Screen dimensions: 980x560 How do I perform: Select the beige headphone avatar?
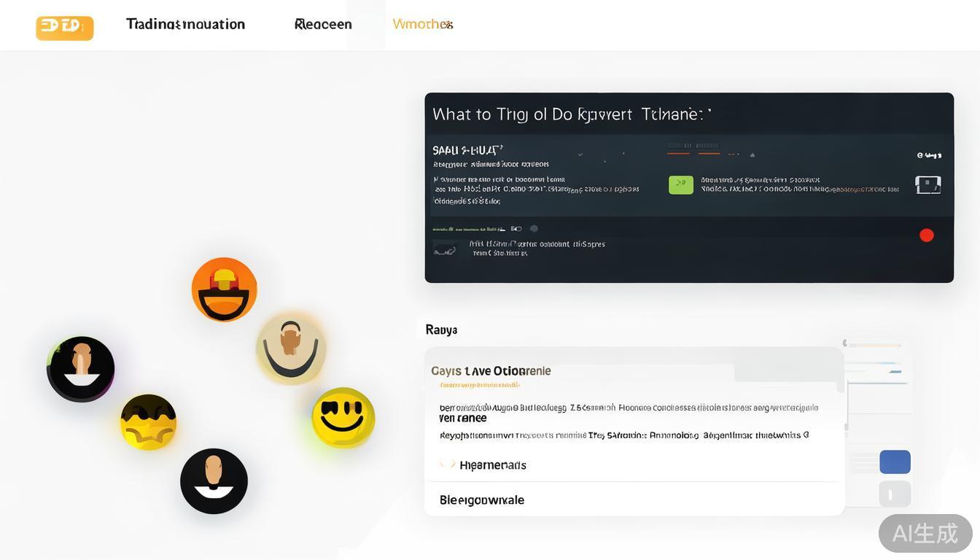coord(291,349)
